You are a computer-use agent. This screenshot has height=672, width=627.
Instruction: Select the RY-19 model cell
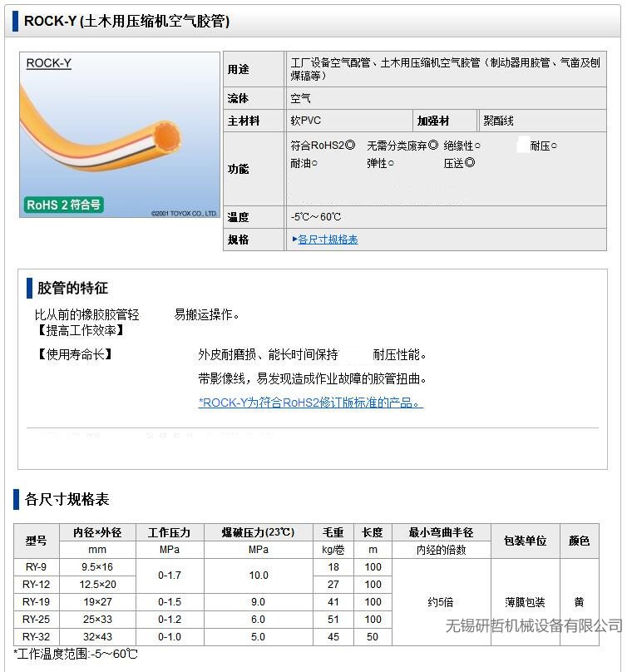(x=36, y=602)
